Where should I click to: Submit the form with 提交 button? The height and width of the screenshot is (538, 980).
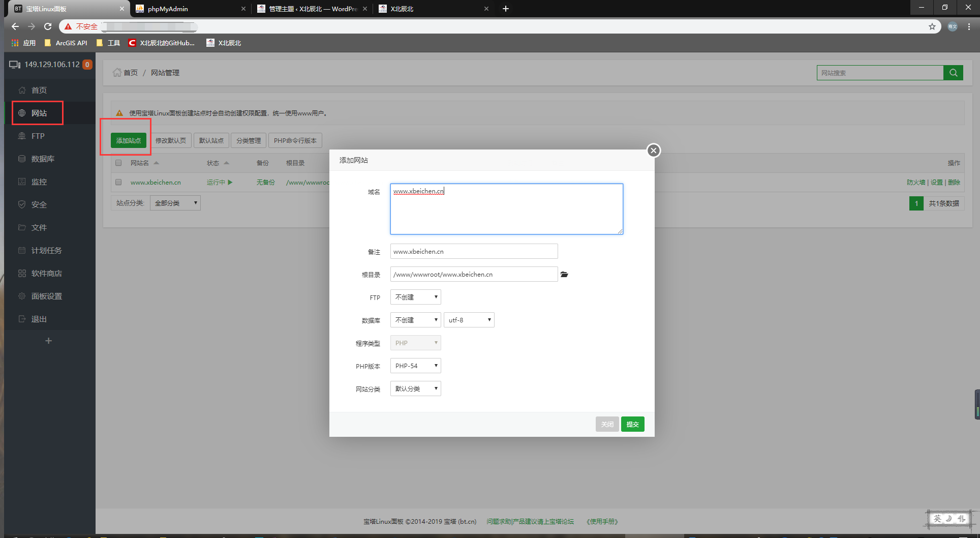tap(632, 424)
